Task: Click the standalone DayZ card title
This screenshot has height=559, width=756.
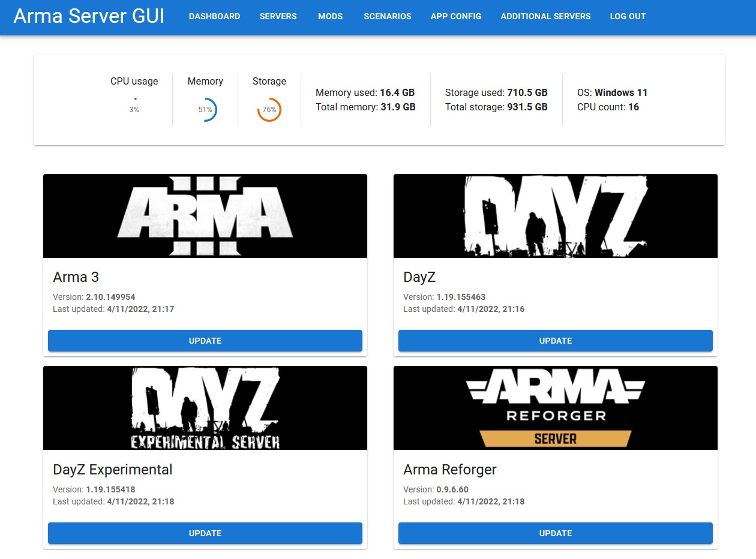Action: coord(419,277)
